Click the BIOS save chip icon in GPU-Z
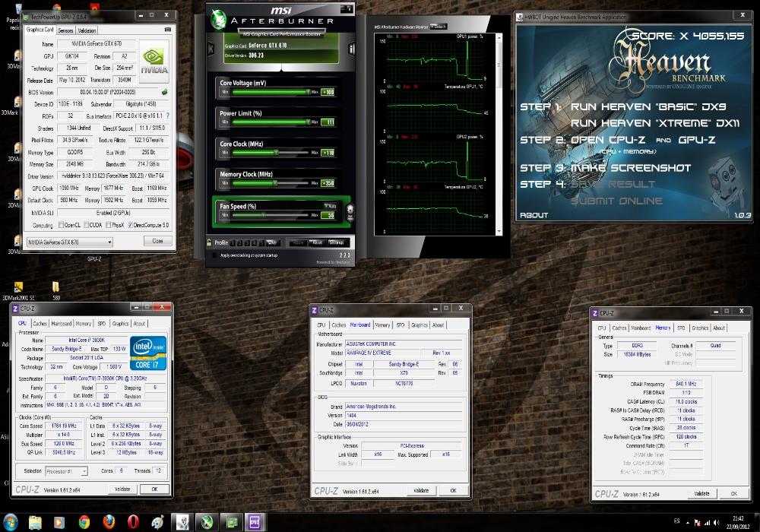This screenshot has height=532, width=760. pyautogui.click(x=164, y=91)
